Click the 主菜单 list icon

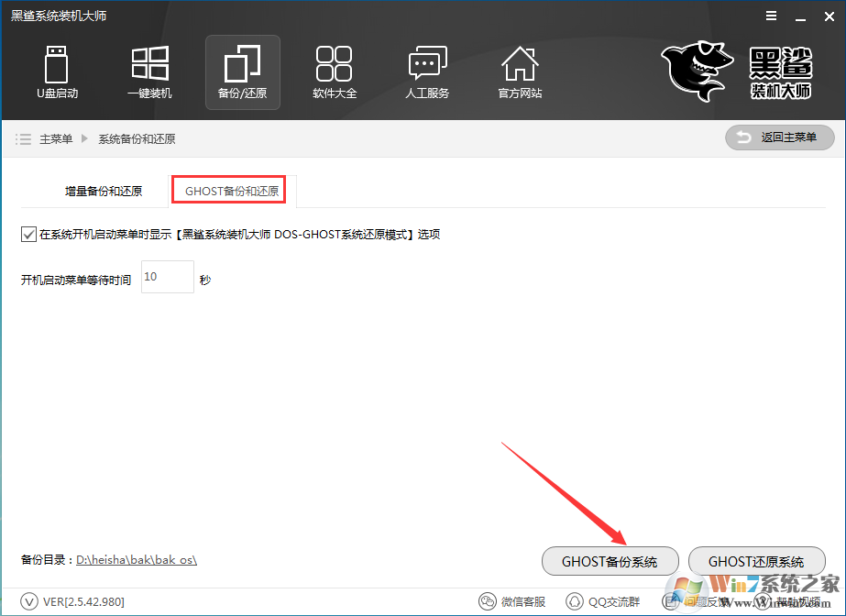23,139
